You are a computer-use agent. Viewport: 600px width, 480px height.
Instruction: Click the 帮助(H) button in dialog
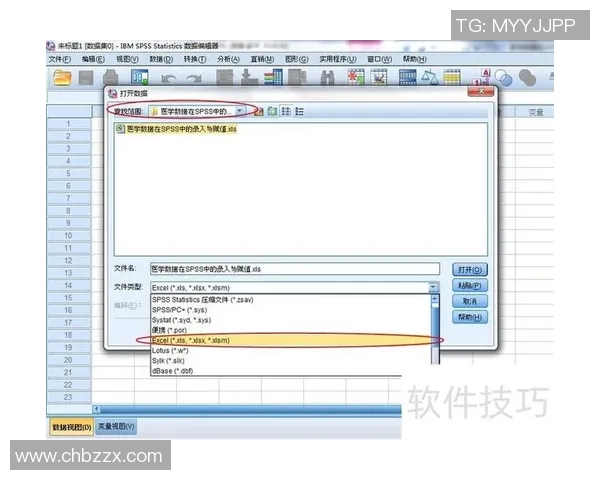coord(470,317)
